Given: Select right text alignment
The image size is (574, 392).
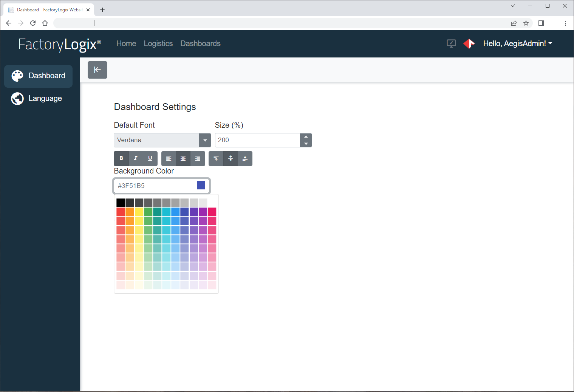Looking at the screenshot, I should [197, 158].
